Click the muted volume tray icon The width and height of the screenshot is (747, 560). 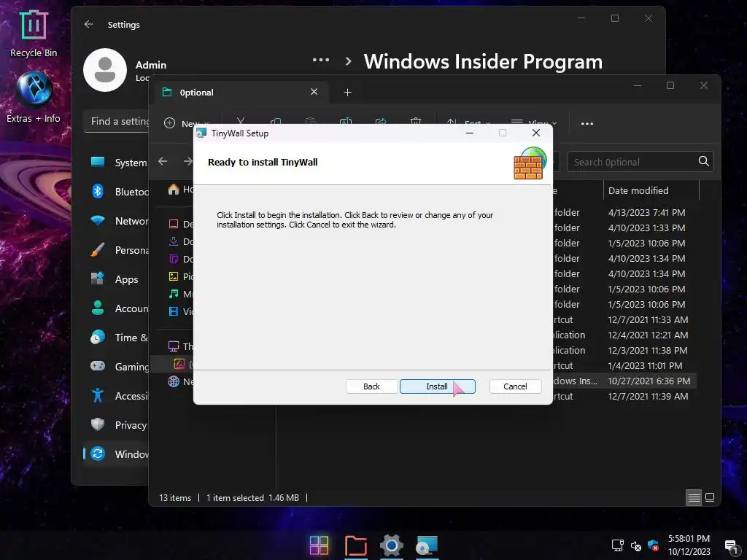[636, 545]
